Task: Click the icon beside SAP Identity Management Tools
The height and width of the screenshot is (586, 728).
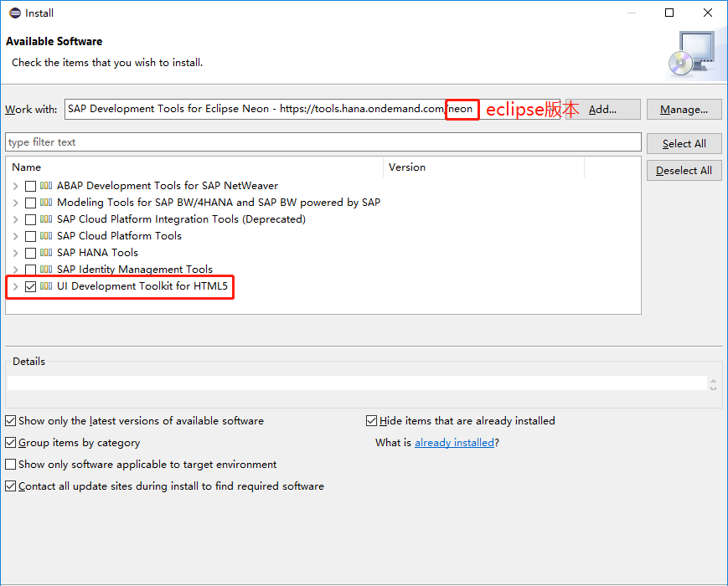Action: pos(48,269)
